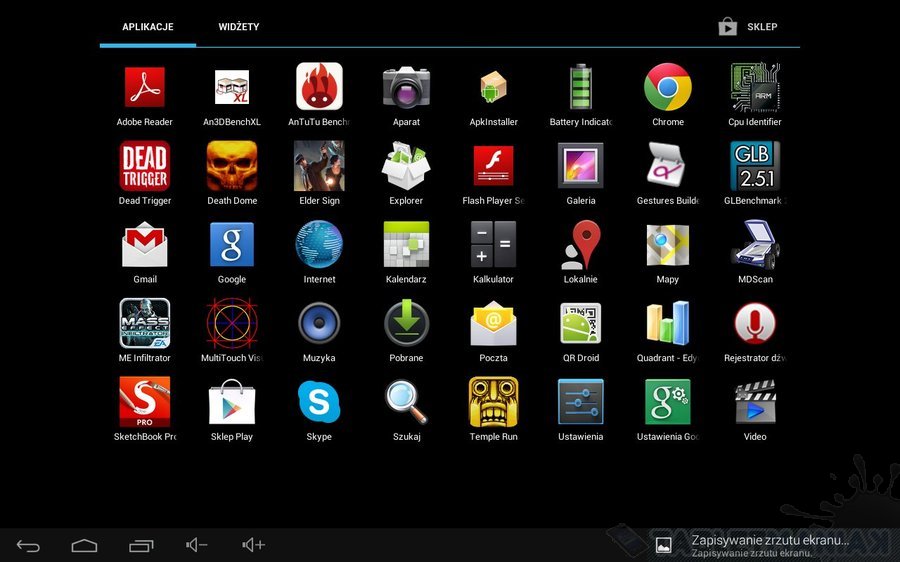Open Poczta email app
Screen dimensions: 900x562
(494, 323)
